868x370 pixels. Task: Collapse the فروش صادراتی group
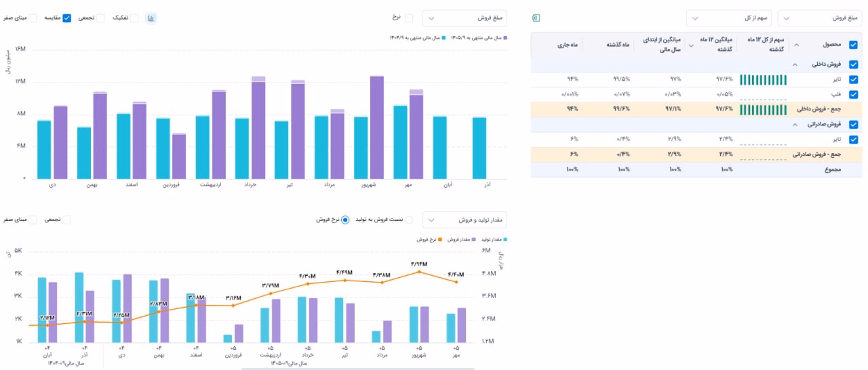(793, 125)
